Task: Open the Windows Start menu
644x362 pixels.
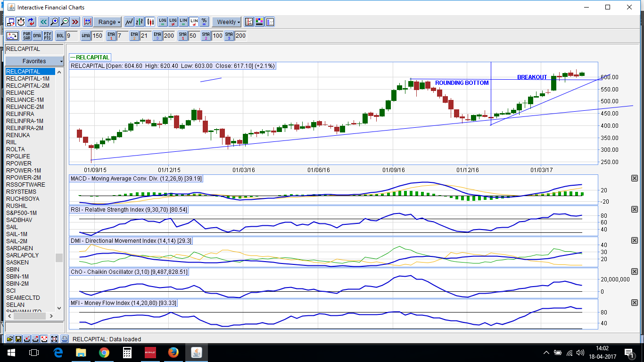Action: pyautogui.click(x=11, y=352)
